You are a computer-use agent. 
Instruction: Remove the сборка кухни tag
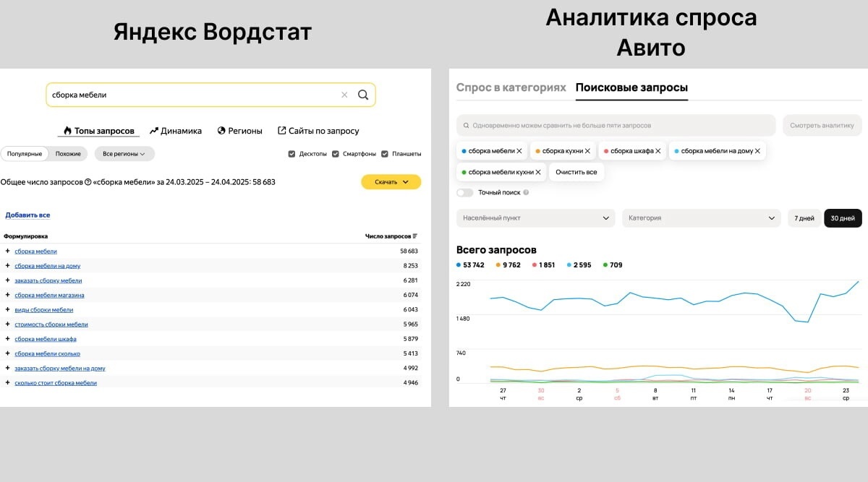(x=587, y=151)
